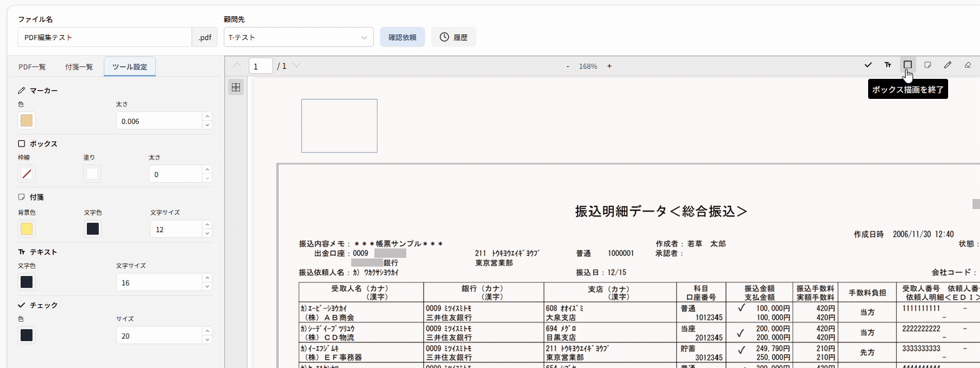
Task: Select the sticky note tool
Action: [928, 65]
